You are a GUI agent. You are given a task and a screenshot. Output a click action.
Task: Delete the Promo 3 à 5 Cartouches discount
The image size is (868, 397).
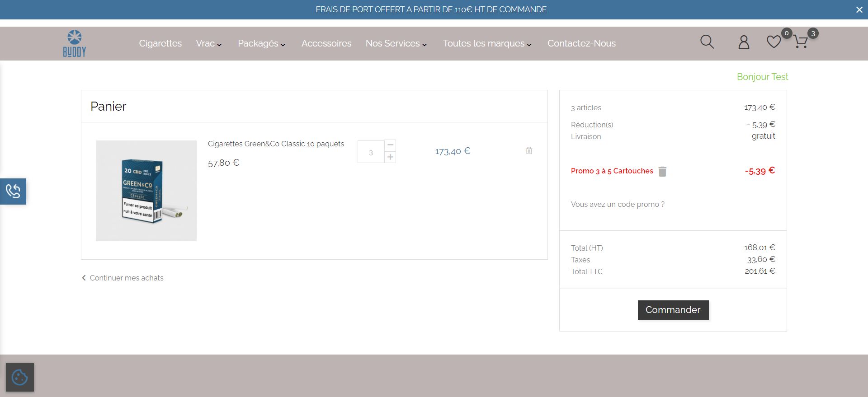[x=662, y=171]
